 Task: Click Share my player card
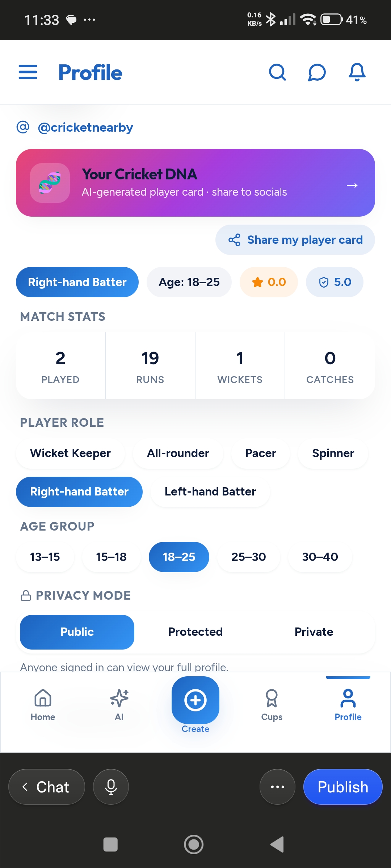point(295,240)
